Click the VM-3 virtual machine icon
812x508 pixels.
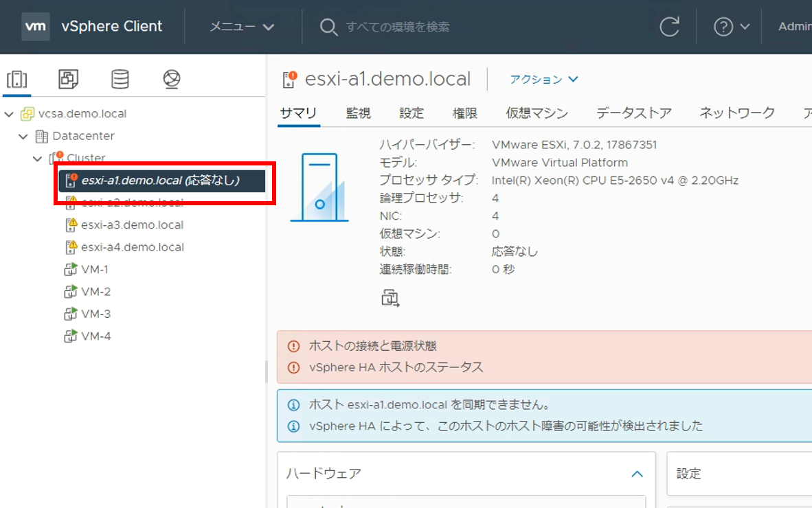71,314
